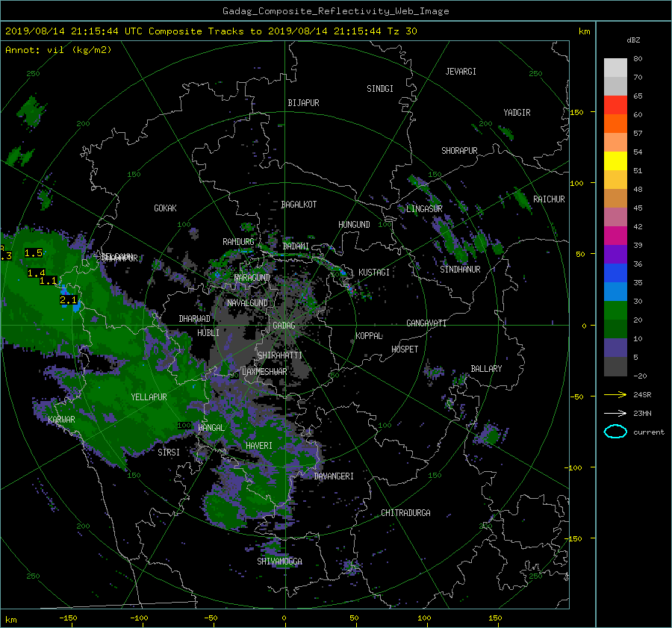
Task: Click the SINDGI city label
Action: tap(380, 89)
